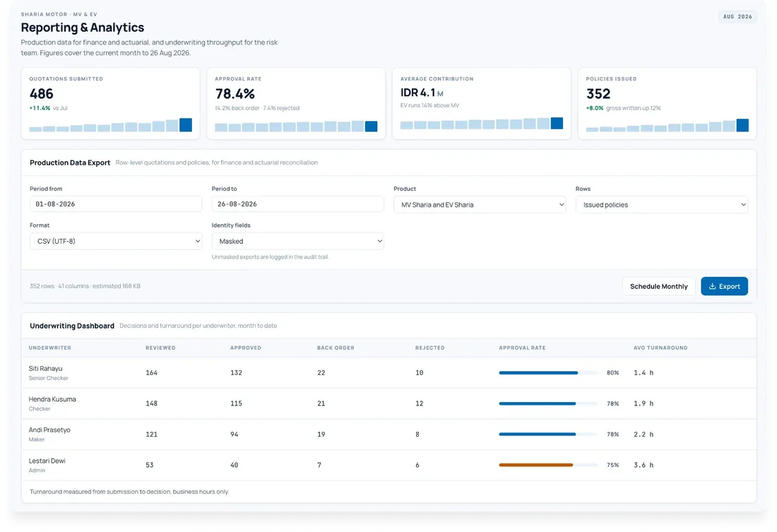Click the Quotations Submitted card value 486
The image size is (777, 532).
click(41, 94)
